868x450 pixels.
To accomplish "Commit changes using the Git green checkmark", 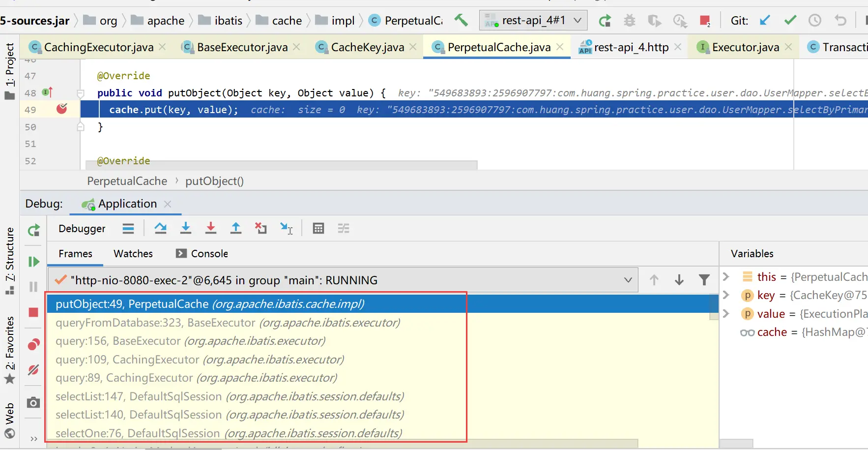I will pyautogui.click(x=790, y=20).
